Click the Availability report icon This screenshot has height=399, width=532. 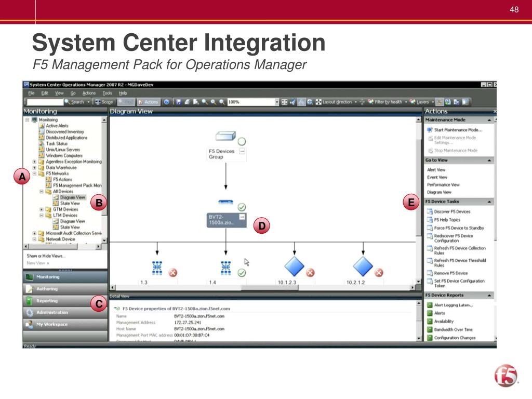[430, 321]
